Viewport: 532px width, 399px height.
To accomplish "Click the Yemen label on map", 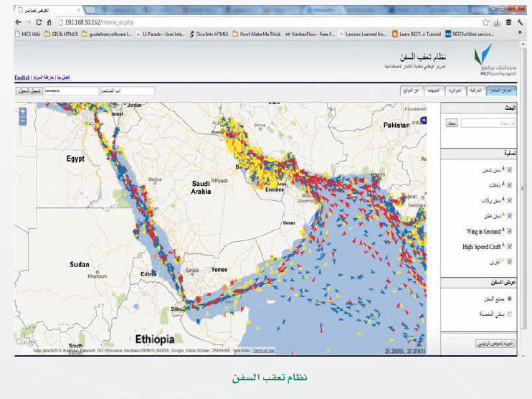I will point(219,269).
